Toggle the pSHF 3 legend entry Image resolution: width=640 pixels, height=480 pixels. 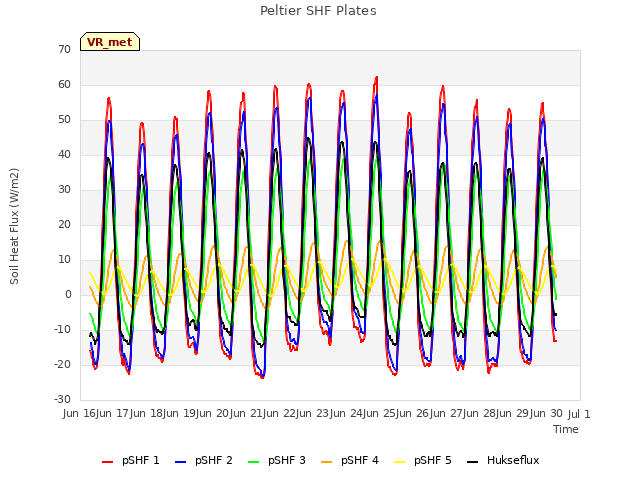(x=277, y=460)
